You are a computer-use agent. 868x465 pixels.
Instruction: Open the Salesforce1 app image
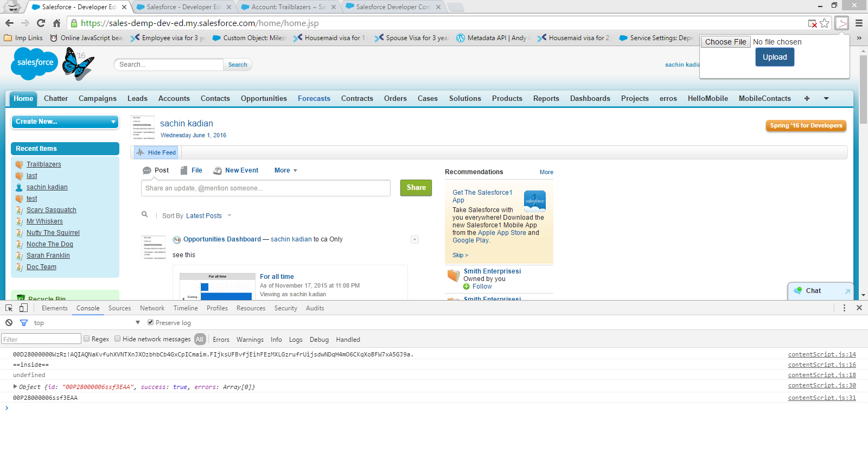[x=535, y=201]
